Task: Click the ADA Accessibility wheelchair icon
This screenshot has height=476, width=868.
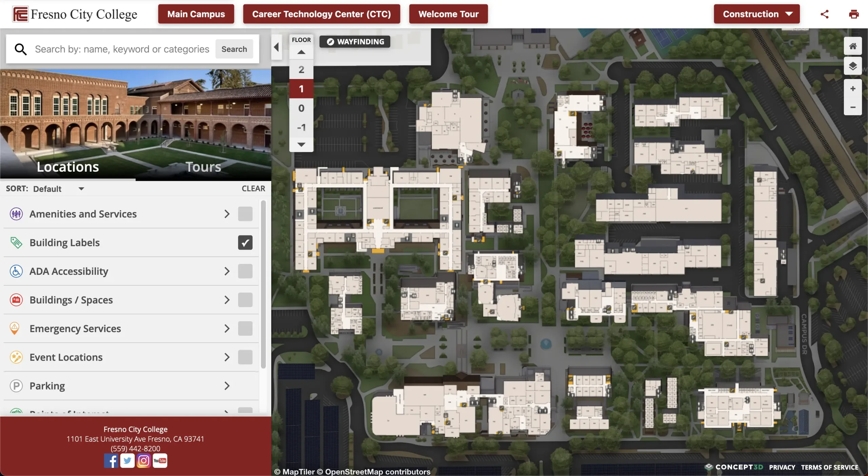Action: (x=16, y=271)
